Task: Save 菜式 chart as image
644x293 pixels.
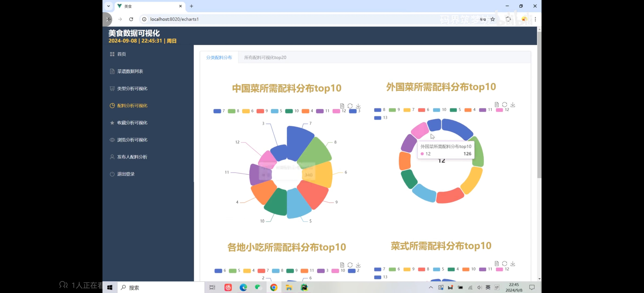Action: [513, 263]
